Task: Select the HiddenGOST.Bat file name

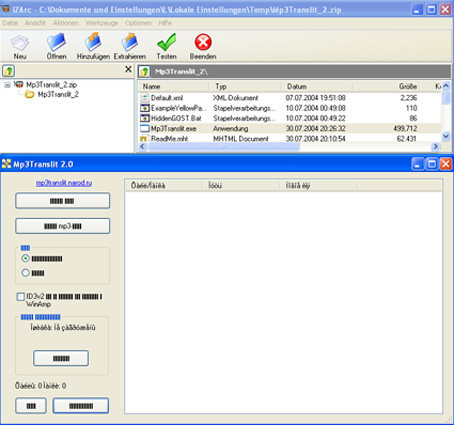Action: pos(176,118)
